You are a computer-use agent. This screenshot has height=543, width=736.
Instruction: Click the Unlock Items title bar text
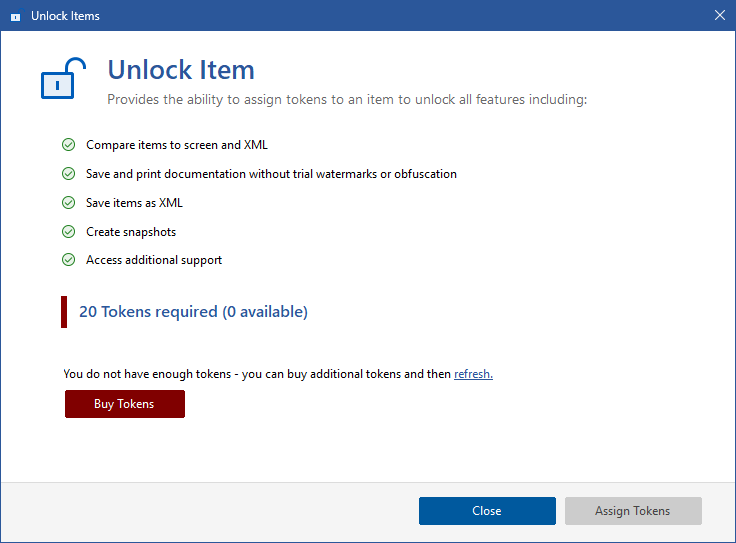point(65,16)
